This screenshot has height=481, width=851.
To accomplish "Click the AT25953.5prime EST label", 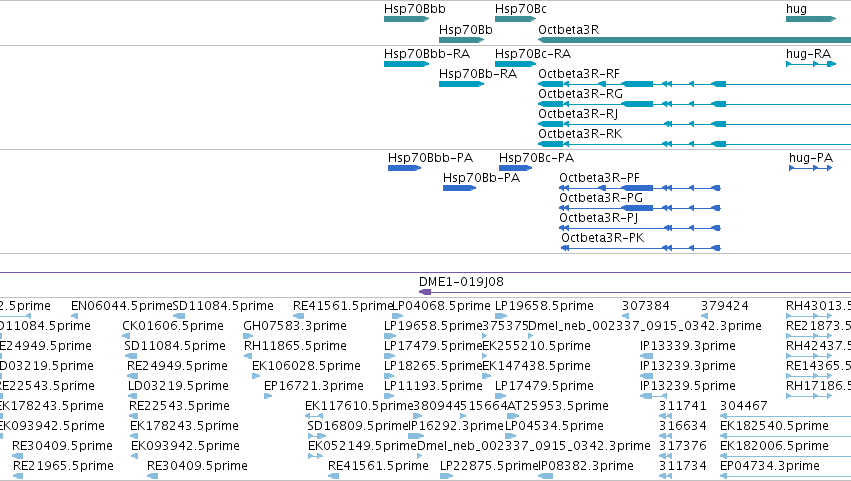I will tap(557, 406).
